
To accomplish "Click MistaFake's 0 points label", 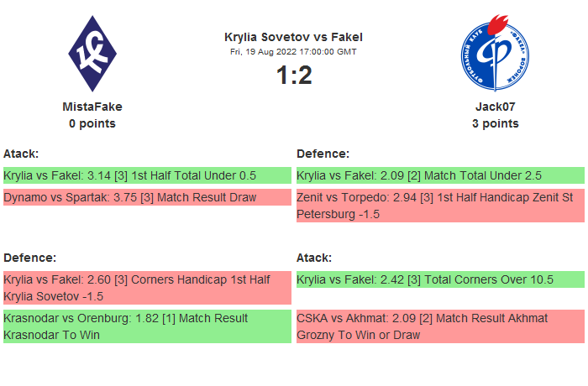I will click(x=92, y=123).
